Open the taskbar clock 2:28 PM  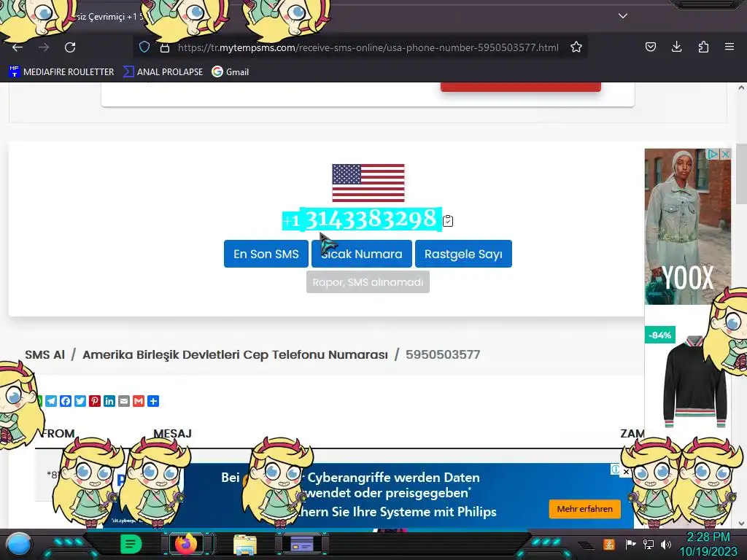pos(708,544)
